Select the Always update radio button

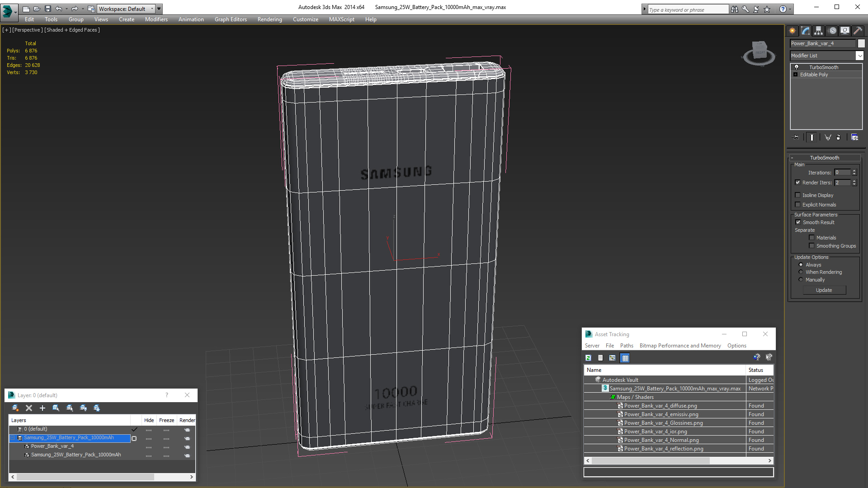801,265
